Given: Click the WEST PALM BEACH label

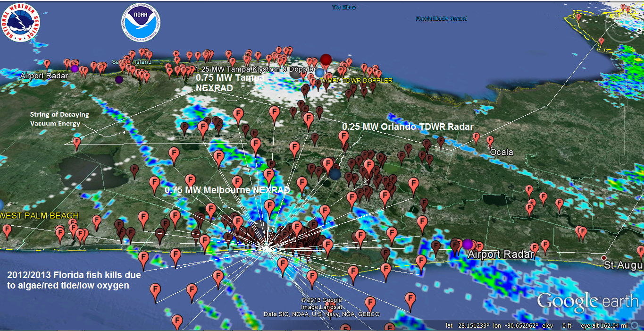Looking at the screenshot, I should (x=40, y=216).
